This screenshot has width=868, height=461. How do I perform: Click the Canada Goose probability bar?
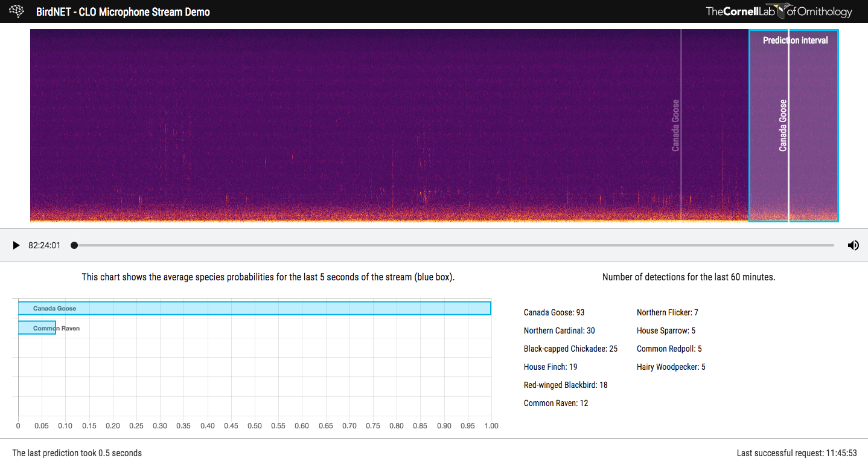coord(254,308)
